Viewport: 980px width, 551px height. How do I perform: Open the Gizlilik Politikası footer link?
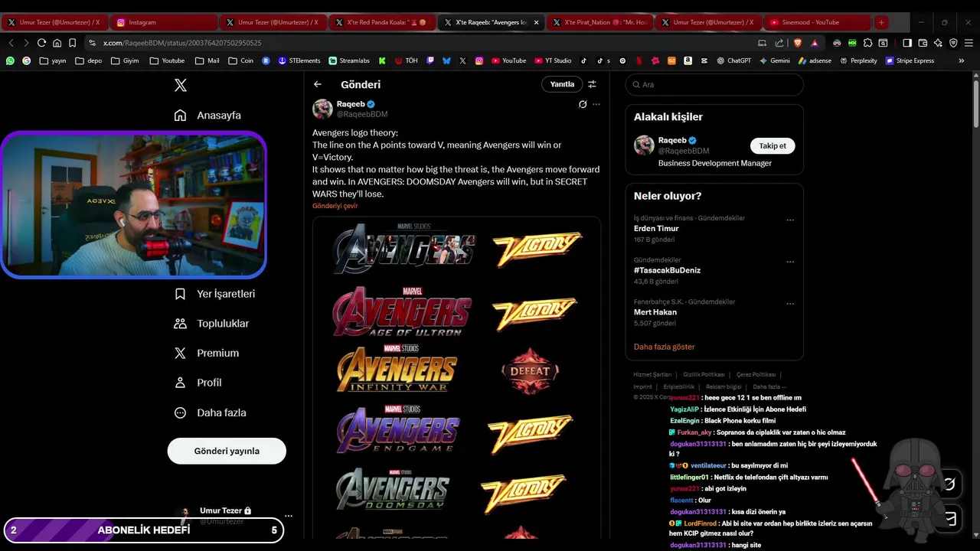pyautogui.click(x=704, y=375)
